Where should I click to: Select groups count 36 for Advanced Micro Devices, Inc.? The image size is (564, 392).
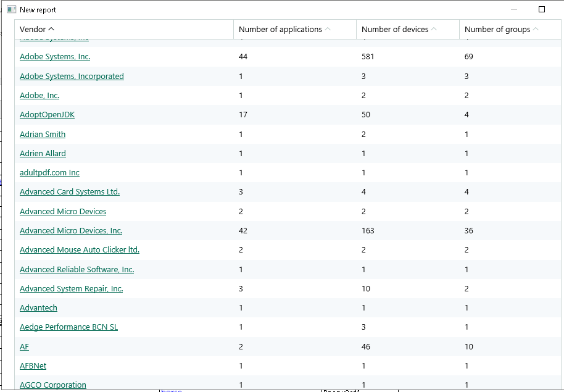(469, 230)
